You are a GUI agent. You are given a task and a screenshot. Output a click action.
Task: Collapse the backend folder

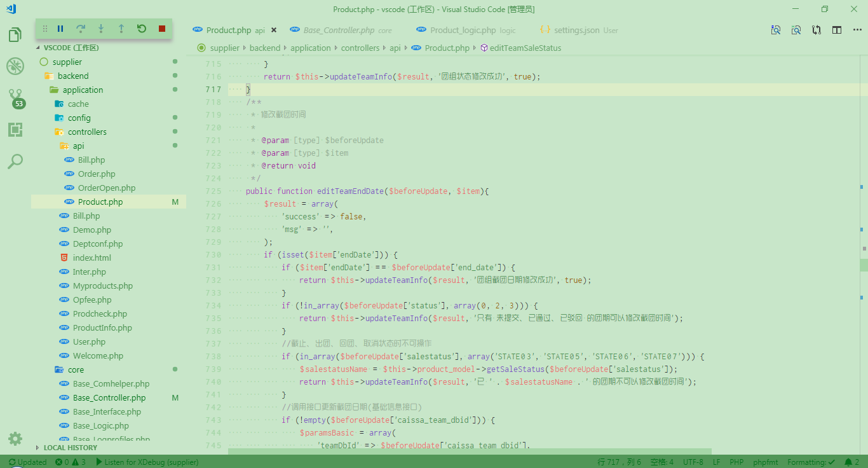(x=73, y=76)
